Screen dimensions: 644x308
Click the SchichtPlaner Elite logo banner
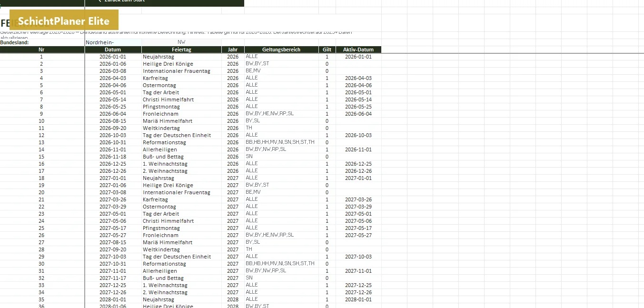(x=64, y=20)
